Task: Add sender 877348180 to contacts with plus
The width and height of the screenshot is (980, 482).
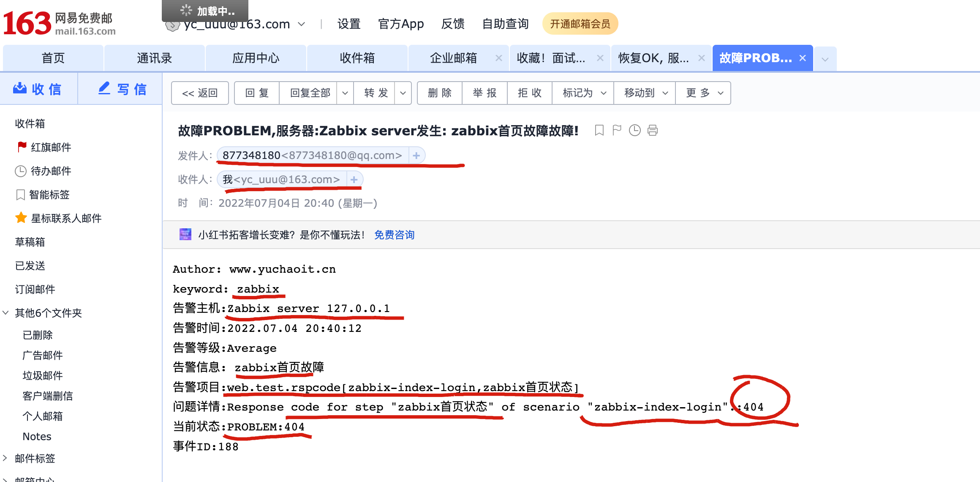Action: pyautogui.click(x=416, y=156)
